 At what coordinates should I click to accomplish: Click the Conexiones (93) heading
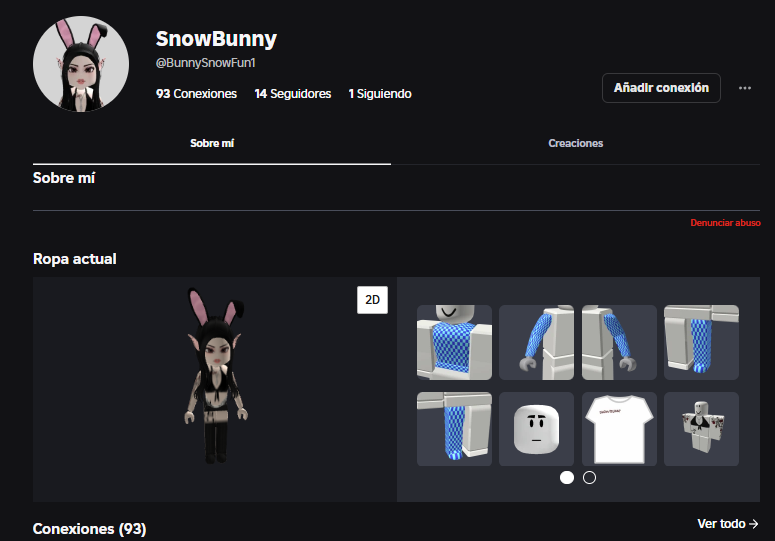click(x=89, y=529)
